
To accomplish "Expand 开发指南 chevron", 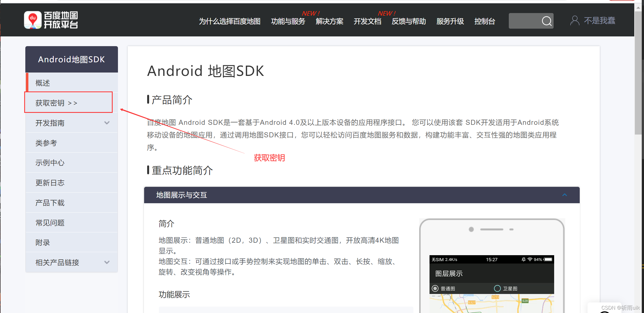I will (x=107, y=123).
